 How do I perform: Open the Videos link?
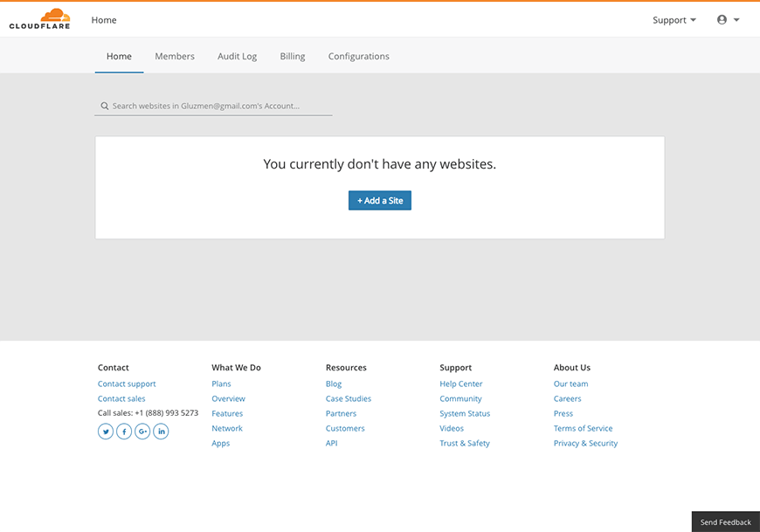click(x=452, y=428)
